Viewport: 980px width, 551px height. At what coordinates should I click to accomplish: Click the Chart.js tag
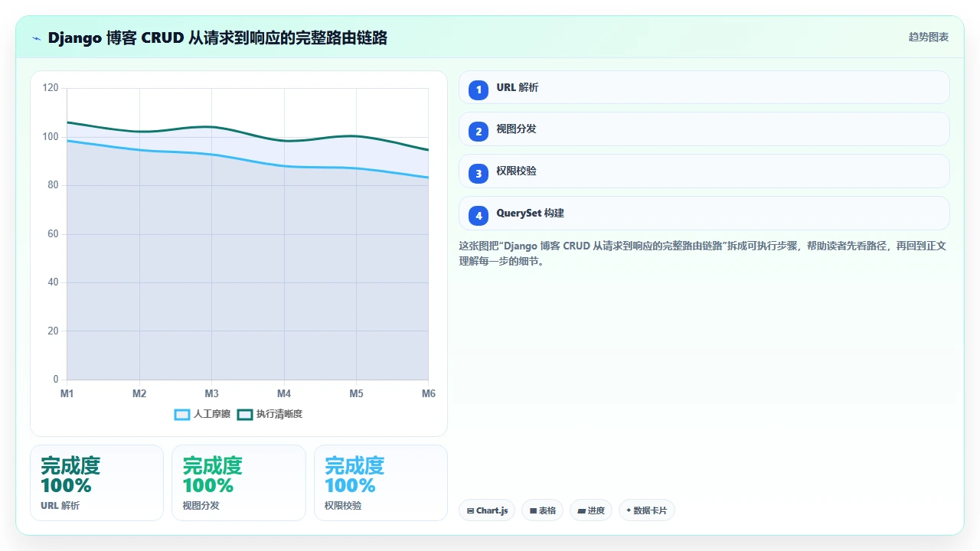487,510
